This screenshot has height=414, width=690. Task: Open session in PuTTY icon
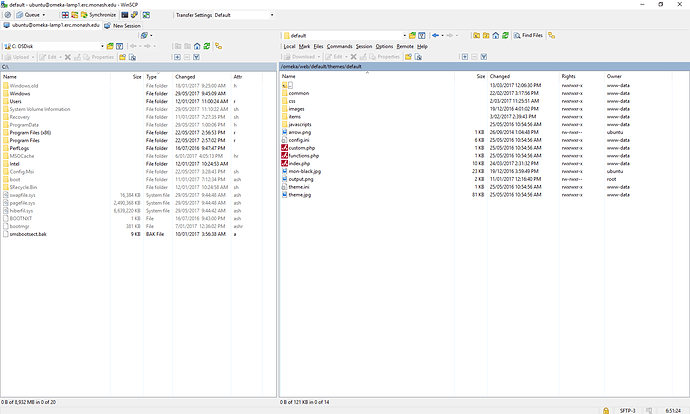click(x=134, y=15)
